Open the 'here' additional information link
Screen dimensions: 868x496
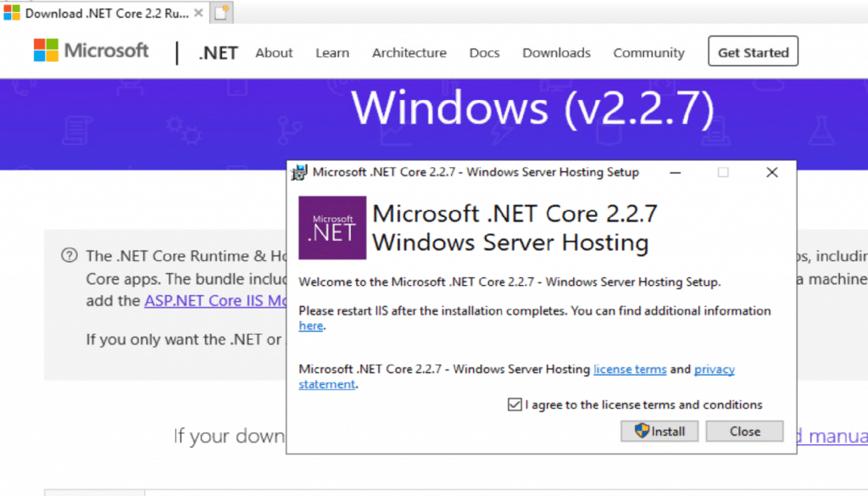point(310,326)
